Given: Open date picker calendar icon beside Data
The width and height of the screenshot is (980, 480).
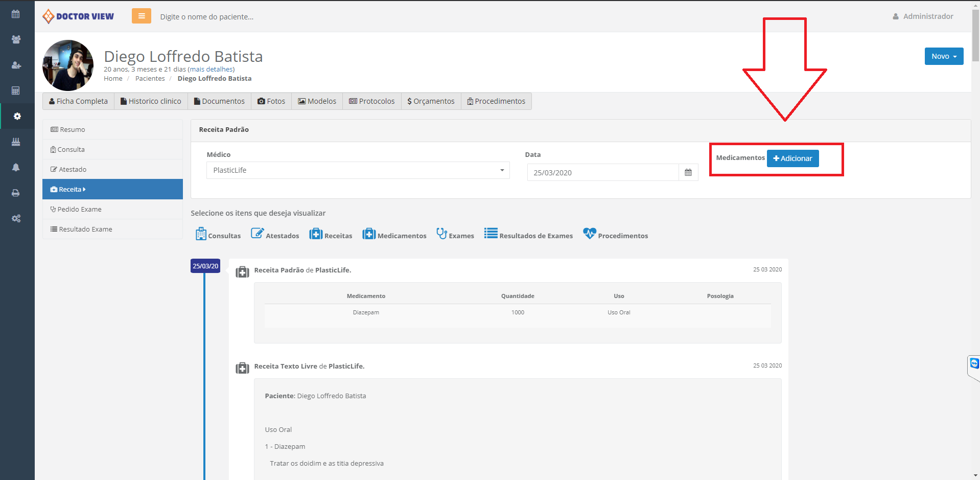Looking at the screenshot, I should click(688, 173).
